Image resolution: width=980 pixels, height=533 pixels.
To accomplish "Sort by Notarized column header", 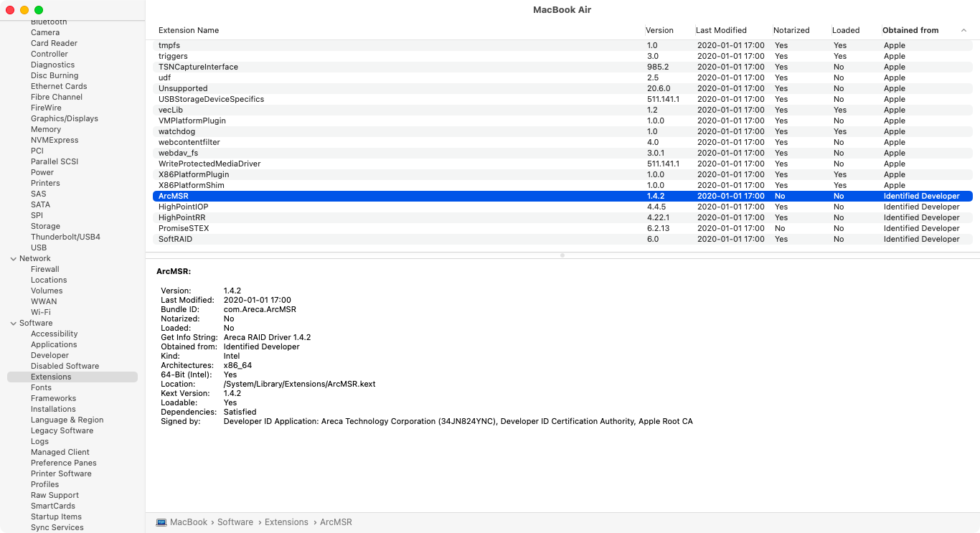I will pos(791,30).
